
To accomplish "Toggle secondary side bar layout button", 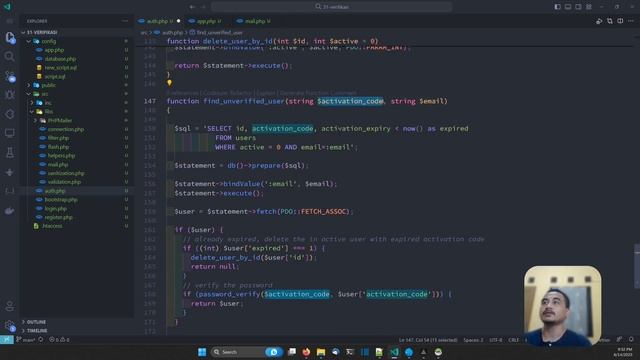I will coord(578,7).
